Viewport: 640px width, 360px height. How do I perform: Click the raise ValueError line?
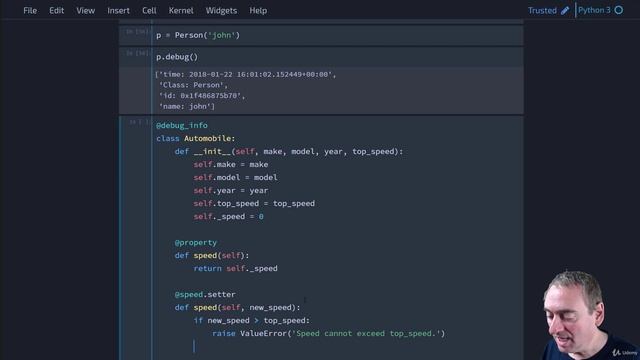pyautogui.click(x=329, y=333)
